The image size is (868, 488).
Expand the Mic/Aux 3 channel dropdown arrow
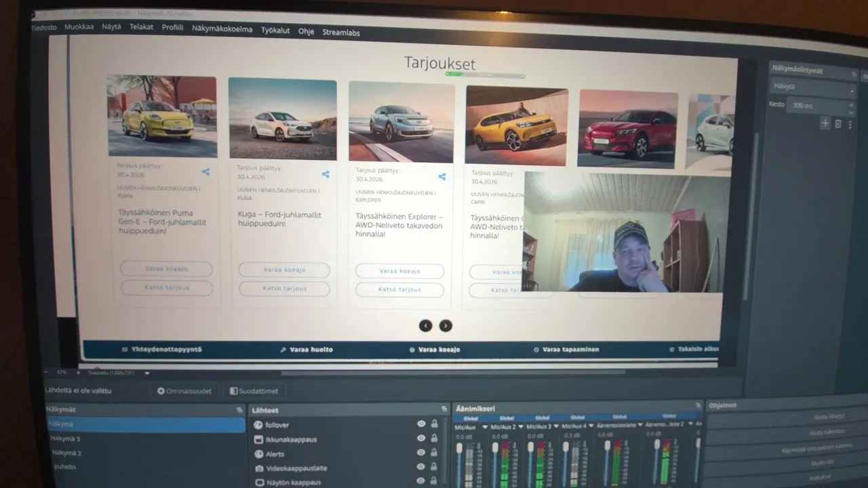click(x=555, y=427)
